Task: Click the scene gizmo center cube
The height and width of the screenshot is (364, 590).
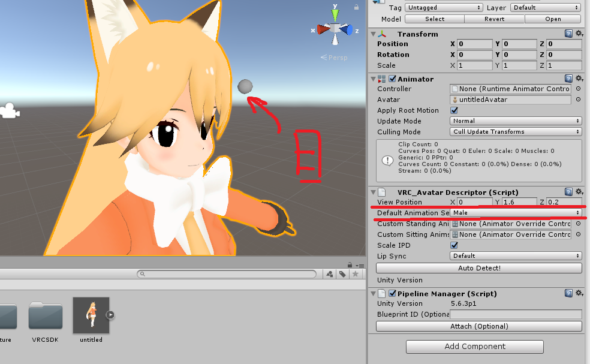Action: click(x=335, y=29)
